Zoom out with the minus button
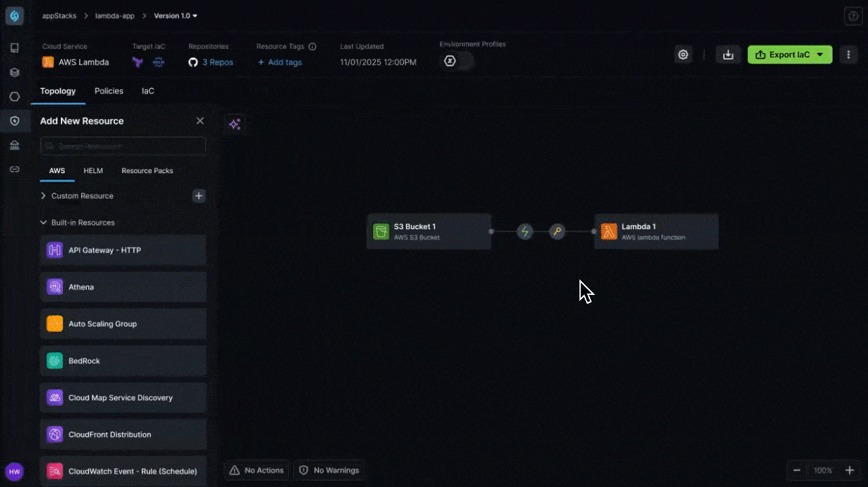This screenshot has width=868, height=487. 797,471
